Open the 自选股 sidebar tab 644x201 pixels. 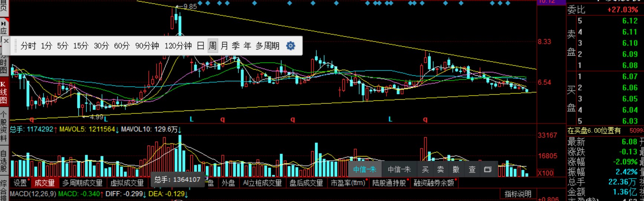coord(3,161)
